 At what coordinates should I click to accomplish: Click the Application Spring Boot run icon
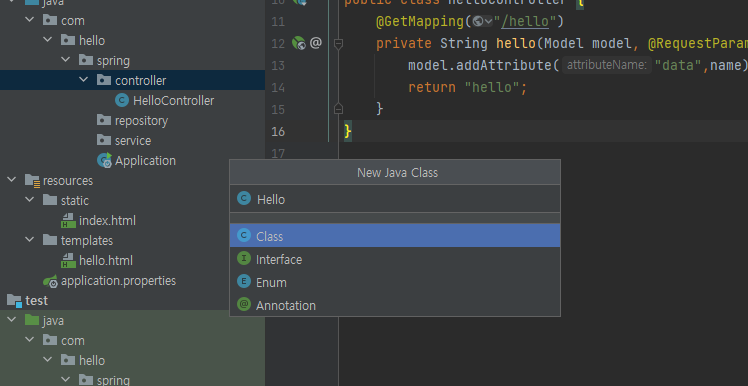(104, 160)
